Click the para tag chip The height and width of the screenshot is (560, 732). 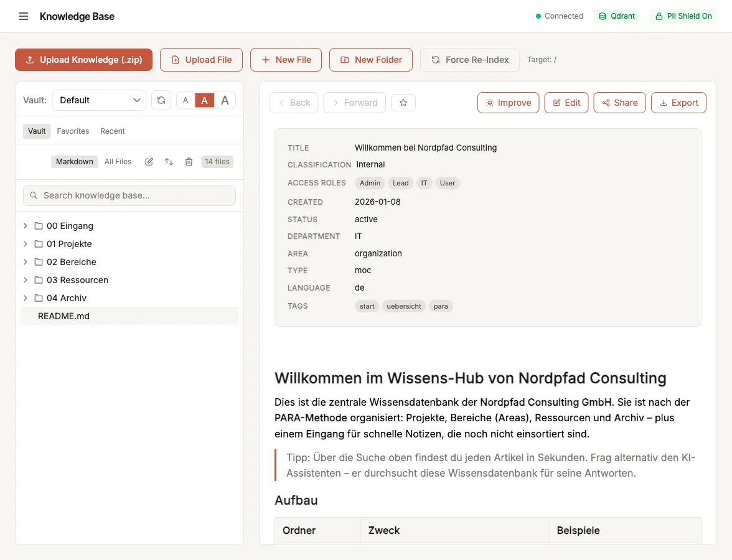[x=441, y=307]
